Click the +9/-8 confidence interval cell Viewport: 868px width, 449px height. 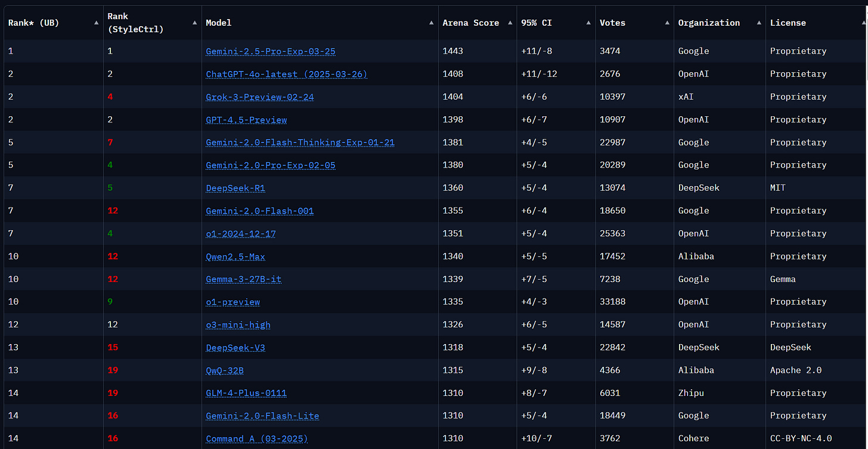tap(534, 370)
